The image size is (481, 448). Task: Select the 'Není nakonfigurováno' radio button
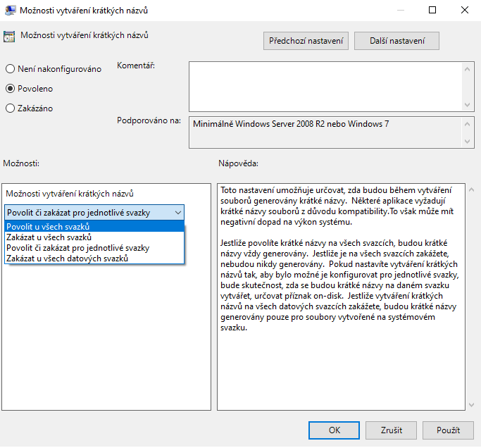tap(10, 69)
